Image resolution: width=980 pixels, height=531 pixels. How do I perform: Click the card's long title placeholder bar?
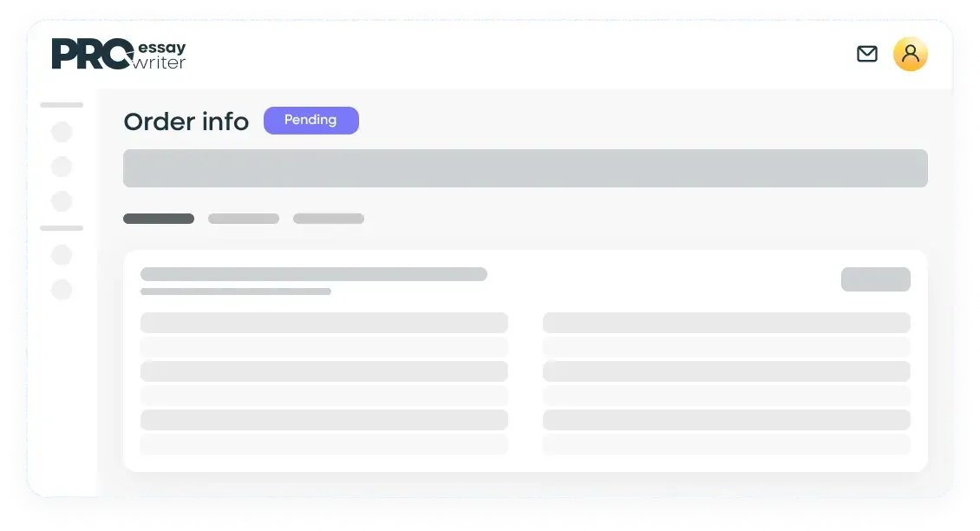pos(314,274)
